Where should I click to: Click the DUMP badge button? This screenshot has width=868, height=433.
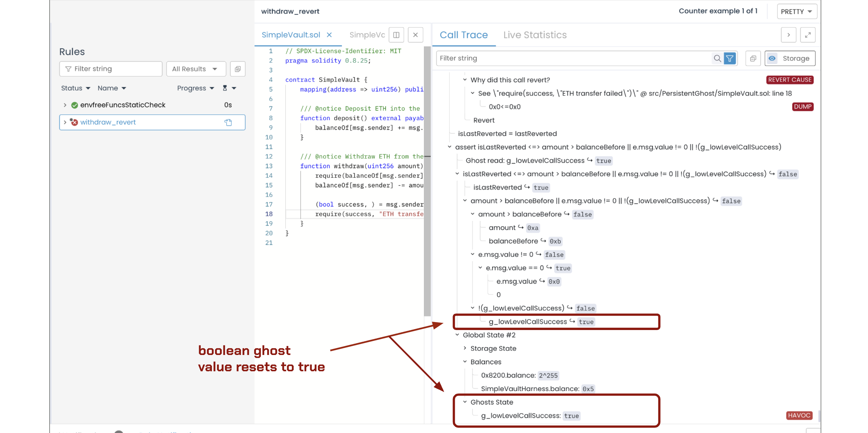(x=802, y=106)
